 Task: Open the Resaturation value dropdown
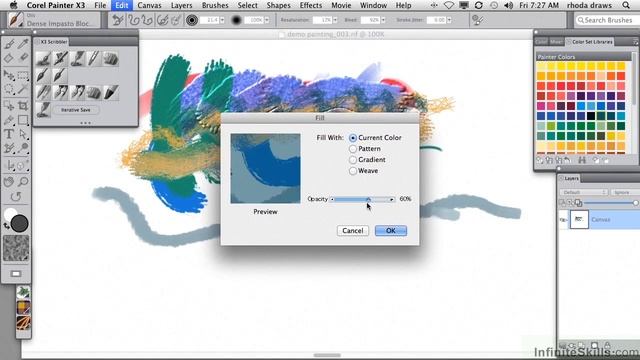[335, 20]
